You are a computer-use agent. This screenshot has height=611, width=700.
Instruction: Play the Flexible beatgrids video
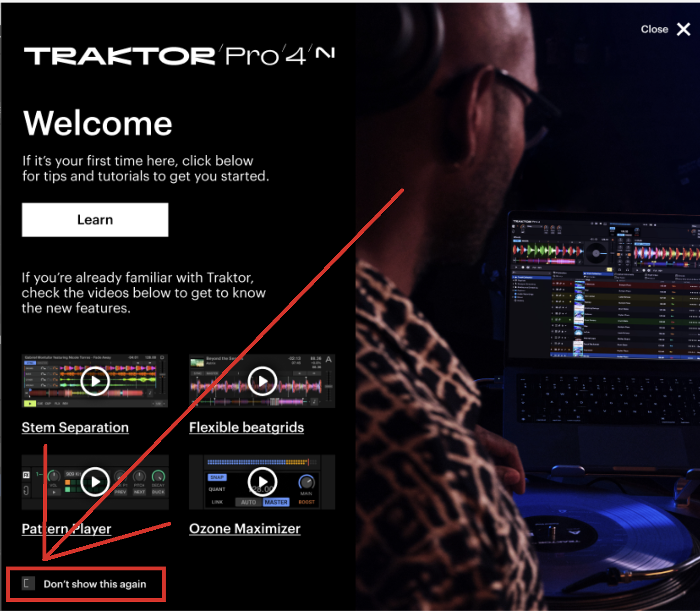pos(262,381)
